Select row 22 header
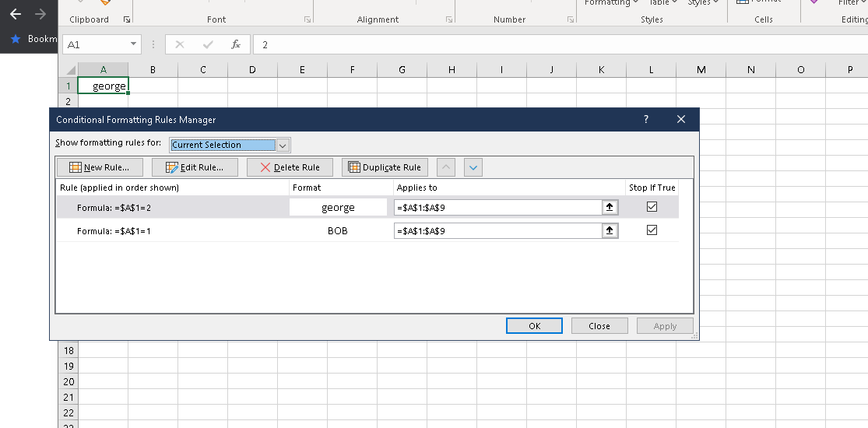Screen dimensions: 868x428 coord(69,412)
